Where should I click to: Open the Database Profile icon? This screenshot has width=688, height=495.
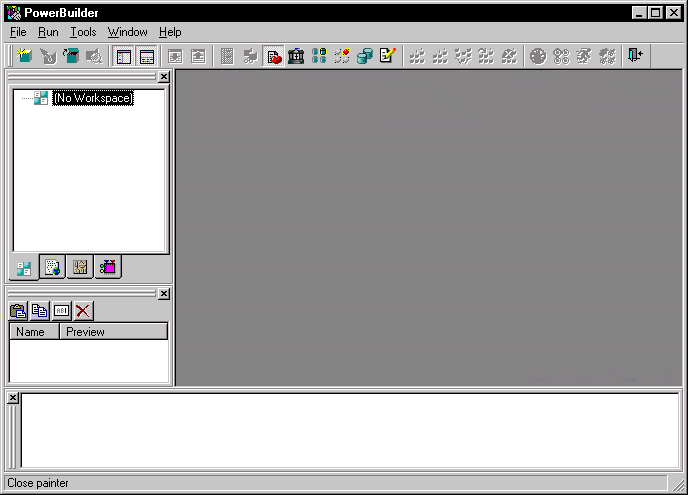tap(319, 56)
